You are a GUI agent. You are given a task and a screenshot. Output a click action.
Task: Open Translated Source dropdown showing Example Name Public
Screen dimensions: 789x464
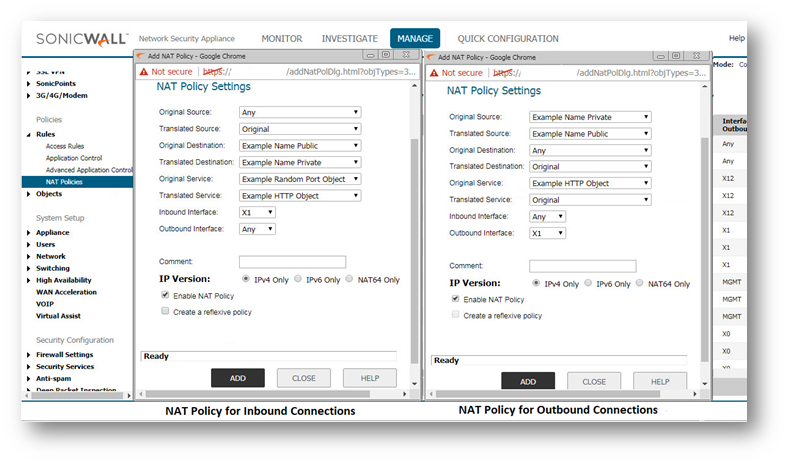[590, 133]
